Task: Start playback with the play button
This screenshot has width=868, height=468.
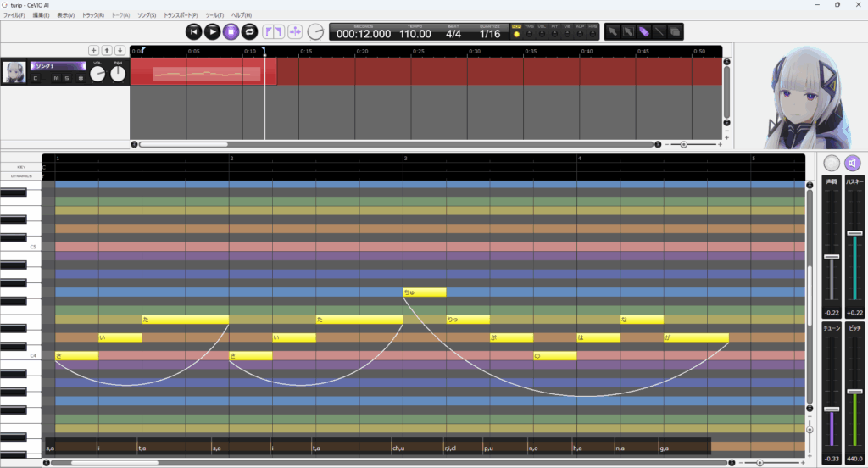Action: coord(213,31)
